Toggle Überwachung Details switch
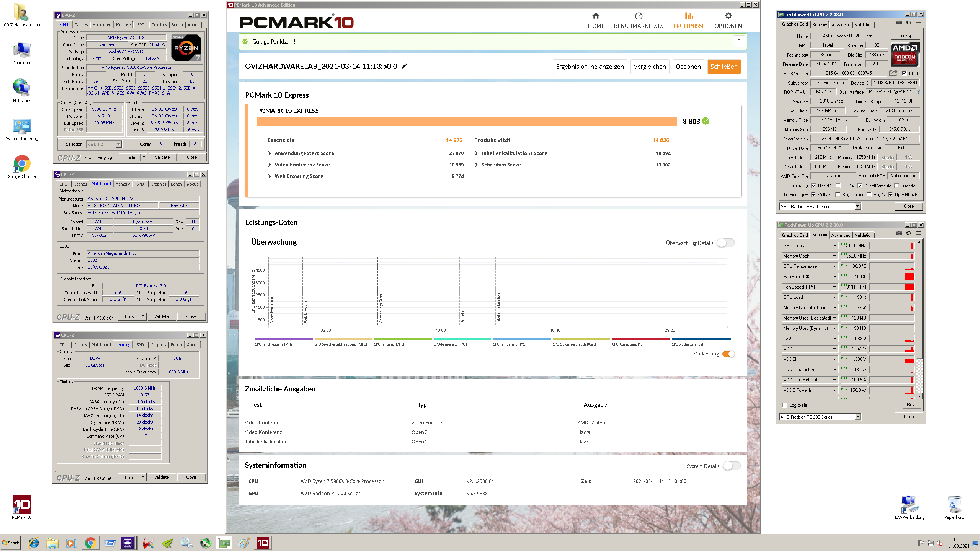This screenshot has width=980, height=551. tap(725, 243)
